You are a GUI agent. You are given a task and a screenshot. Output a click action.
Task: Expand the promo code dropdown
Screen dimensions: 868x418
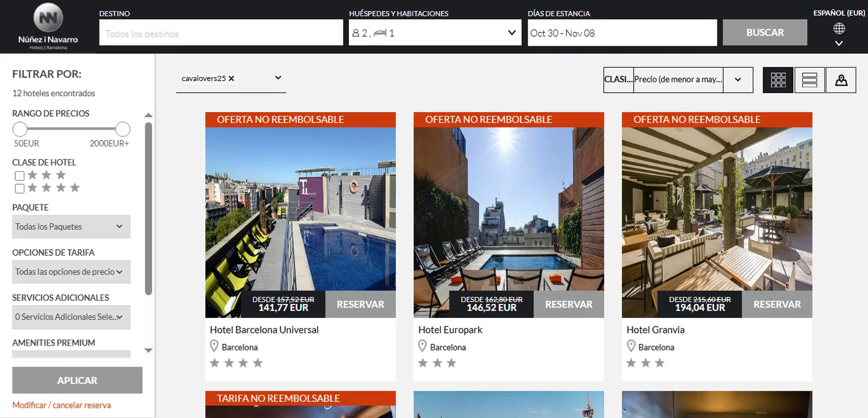tap(278, 78)
